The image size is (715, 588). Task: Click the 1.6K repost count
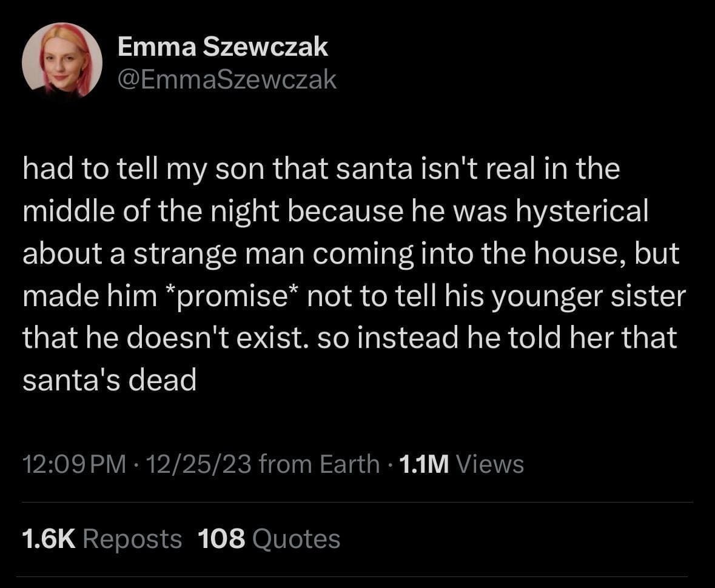(x=49, y=538)
